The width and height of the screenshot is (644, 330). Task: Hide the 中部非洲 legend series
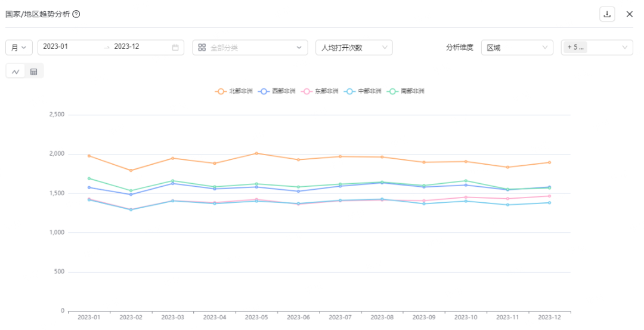click(x=363, y=91)
